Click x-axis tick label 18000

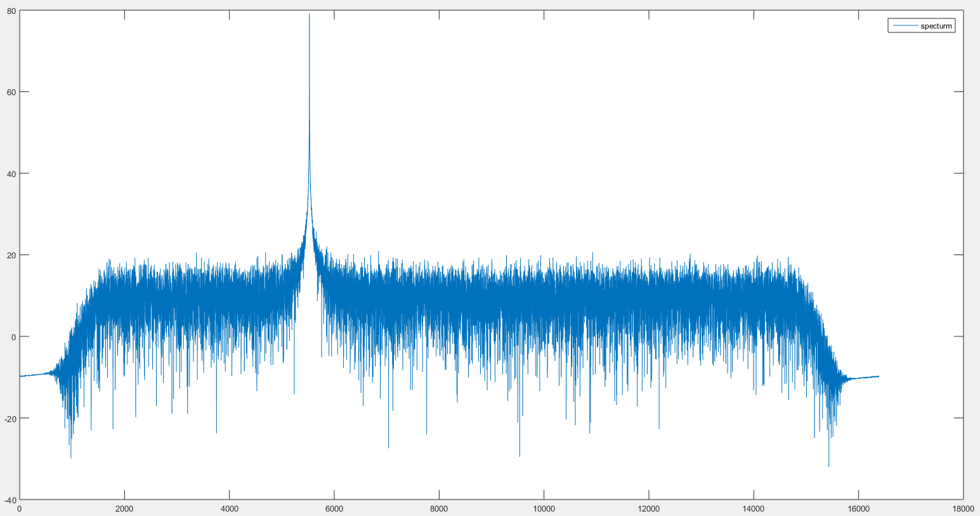pyautogui.click(x=963, y=509)
